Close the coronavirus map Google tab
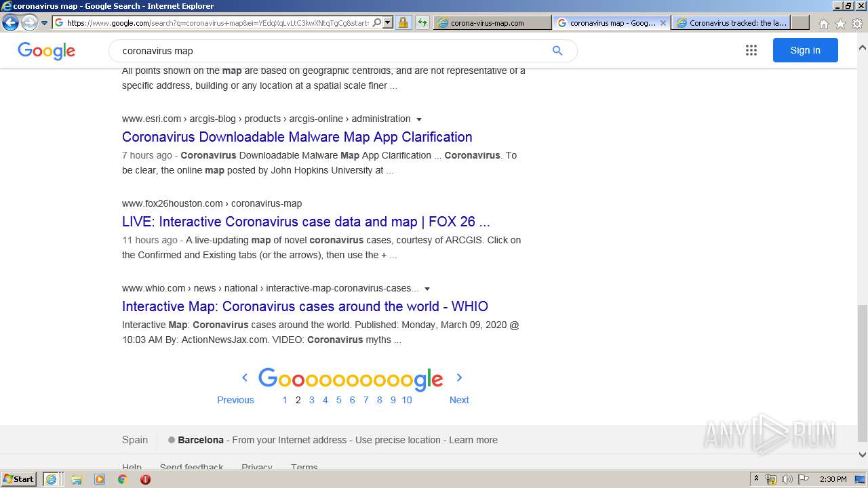This screenshot has height=488, width=868. tap(663, 22)
